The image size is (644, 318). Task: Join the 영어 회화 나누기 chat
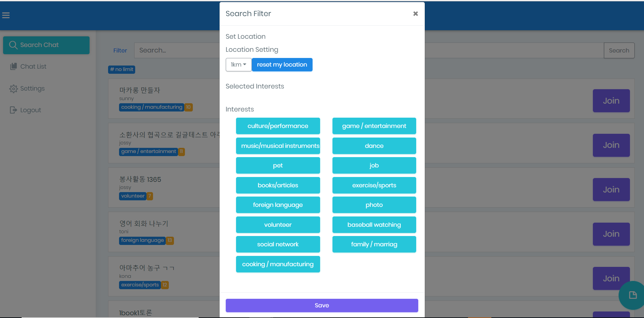[611, 234]
